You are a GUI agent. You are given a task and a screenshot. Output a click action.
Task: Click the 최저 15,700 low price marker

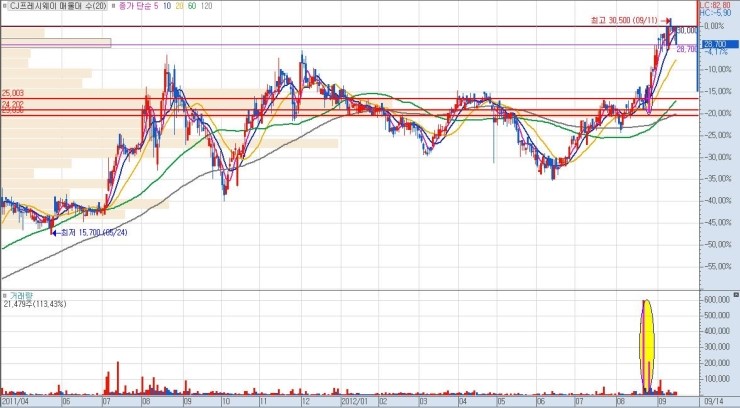coord(94,231)
